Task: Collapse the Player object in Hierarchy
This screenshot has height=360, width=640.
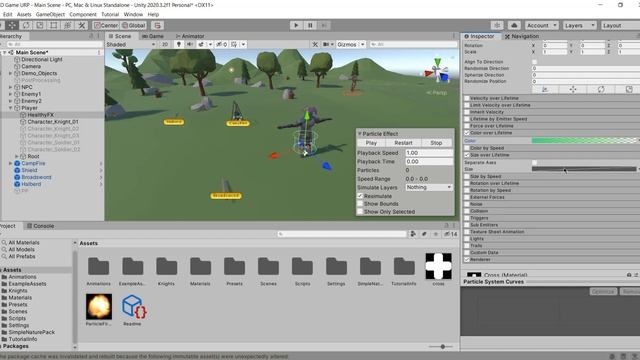Action: (x=11, y=108)
